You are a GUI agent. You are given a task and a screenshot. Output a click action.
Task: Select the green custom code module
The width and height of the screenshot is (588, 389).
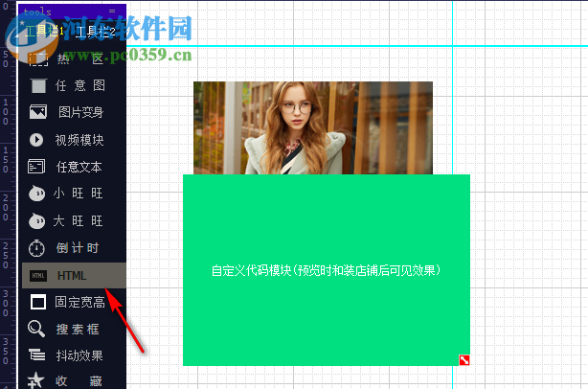[x=327, y=270]
